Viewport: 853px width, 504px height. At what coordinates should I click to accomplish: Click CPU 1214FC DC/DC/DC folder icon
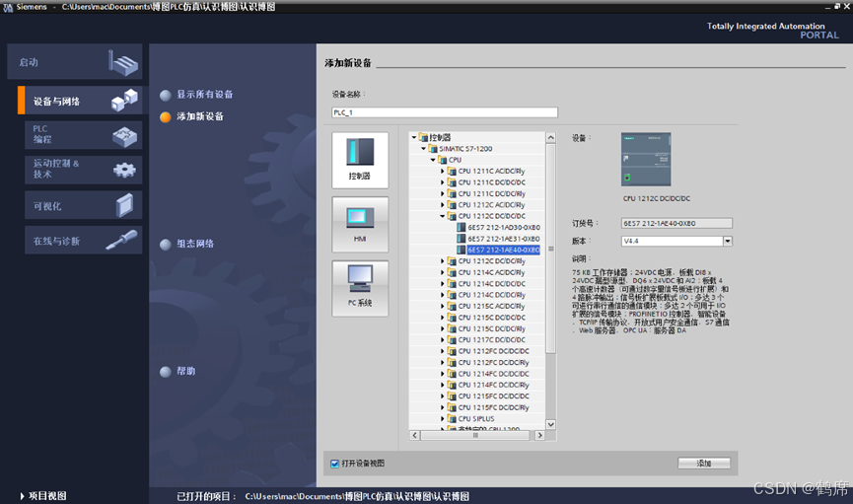[452, 374]
